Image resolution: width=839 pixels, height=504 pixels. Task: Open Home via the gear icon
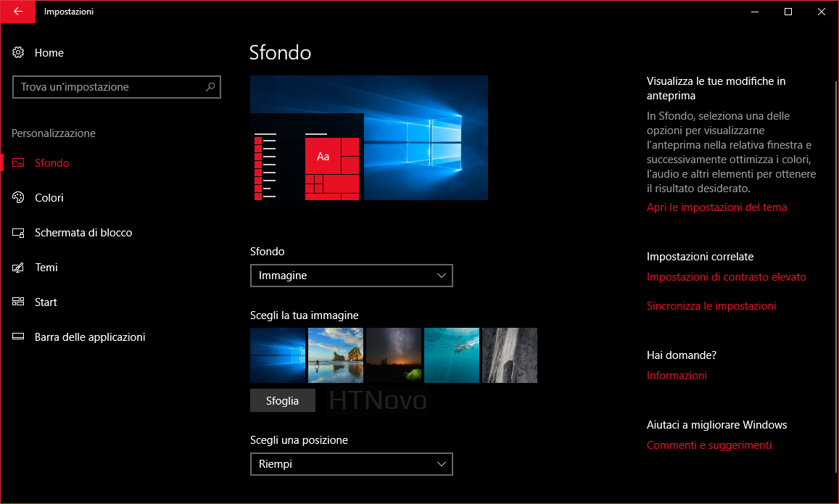click(18, 52)
